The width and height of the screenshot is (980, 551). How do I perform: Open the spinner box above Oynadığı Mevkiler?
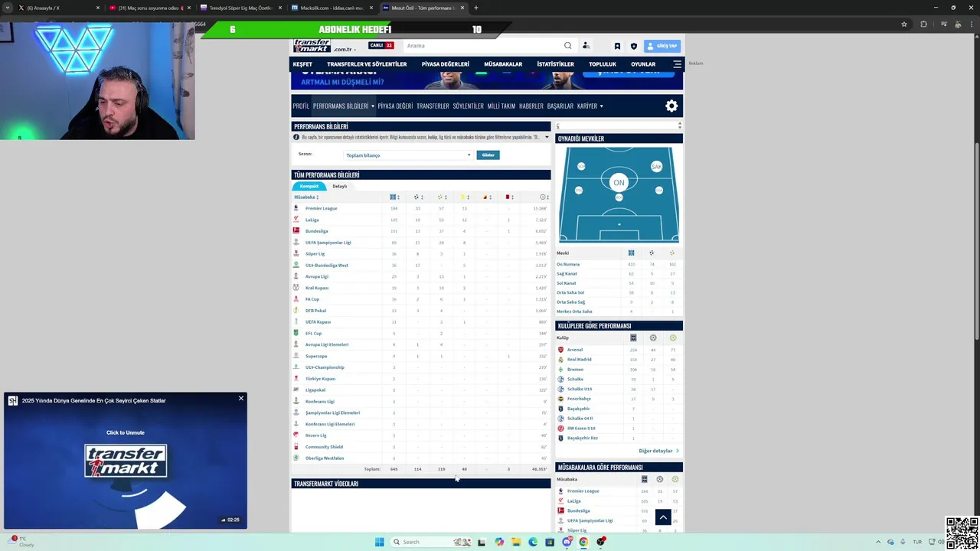(619, 126)
